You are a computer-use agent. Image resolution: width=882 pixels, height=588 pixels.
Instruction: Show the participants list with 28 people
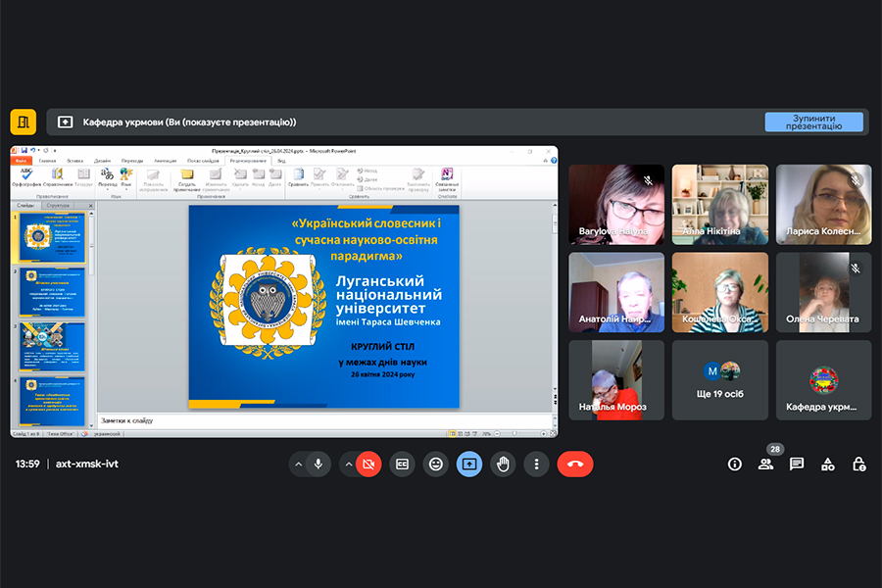pyautogui.click(x=765, y=464)
